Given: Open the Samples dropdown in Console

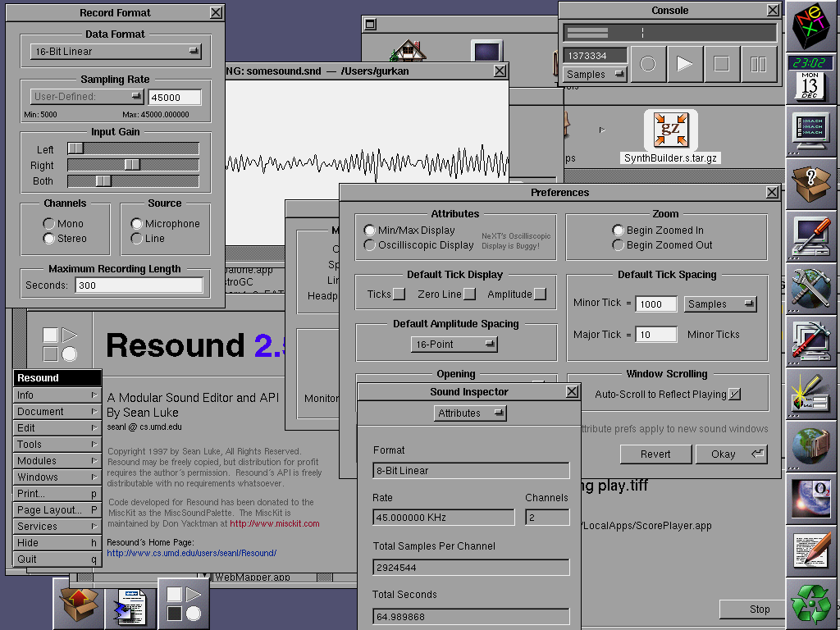Looking at the screenshot, I should [x=596, y=75].
